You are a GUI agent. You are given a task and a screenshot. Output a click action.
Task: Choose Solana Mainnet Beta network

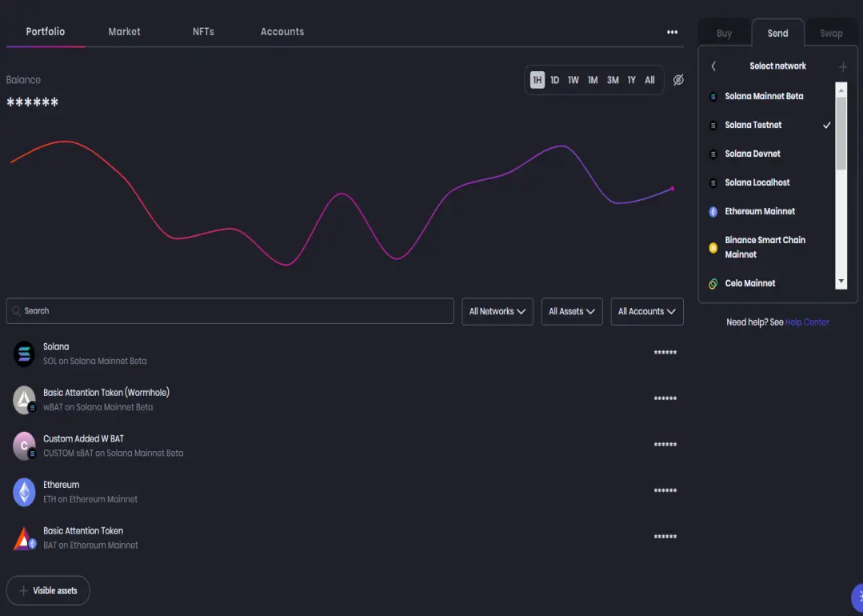pos(770,96)
